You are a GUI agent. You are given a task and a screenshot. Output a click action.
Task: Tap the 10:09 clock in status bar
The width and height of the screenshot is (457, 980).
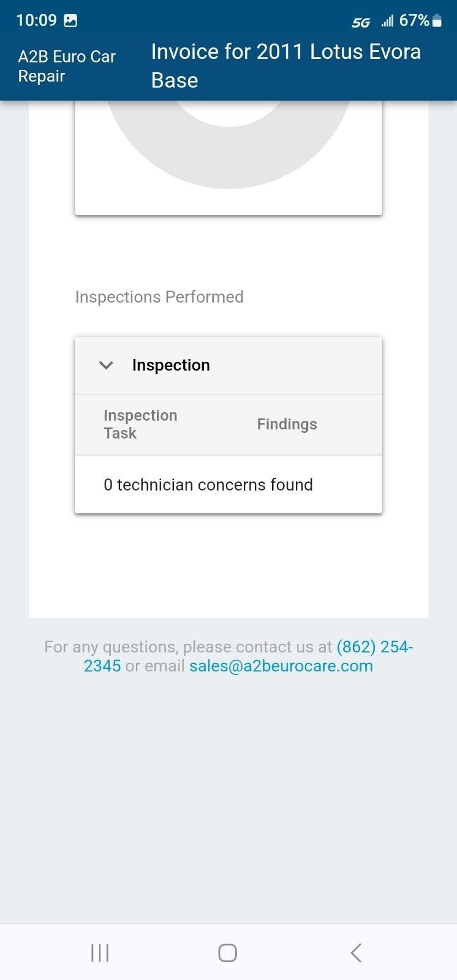tap(36, 21)
